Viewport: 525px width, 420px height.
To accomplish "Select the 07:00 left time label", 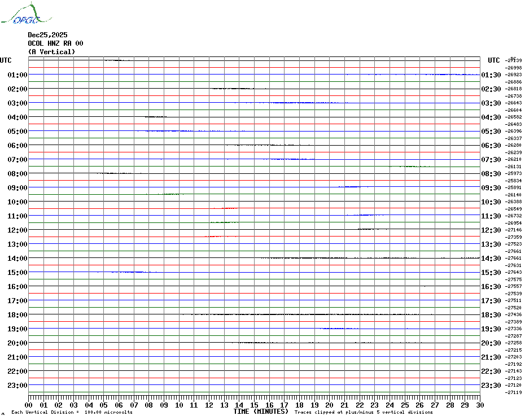I will pos(17,159).
